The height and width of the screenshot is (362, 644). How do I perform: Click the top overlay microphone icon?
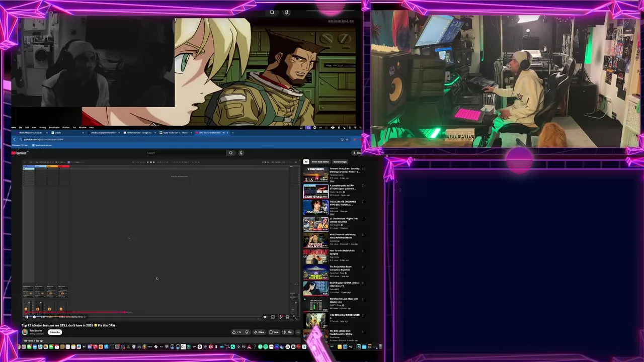click(287, 12)
